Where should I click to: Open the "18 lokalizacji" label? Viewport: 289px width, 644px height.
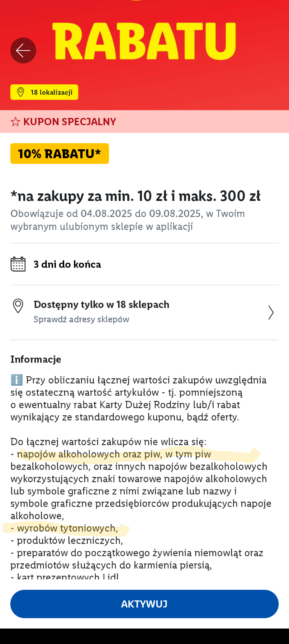point(52,92)
